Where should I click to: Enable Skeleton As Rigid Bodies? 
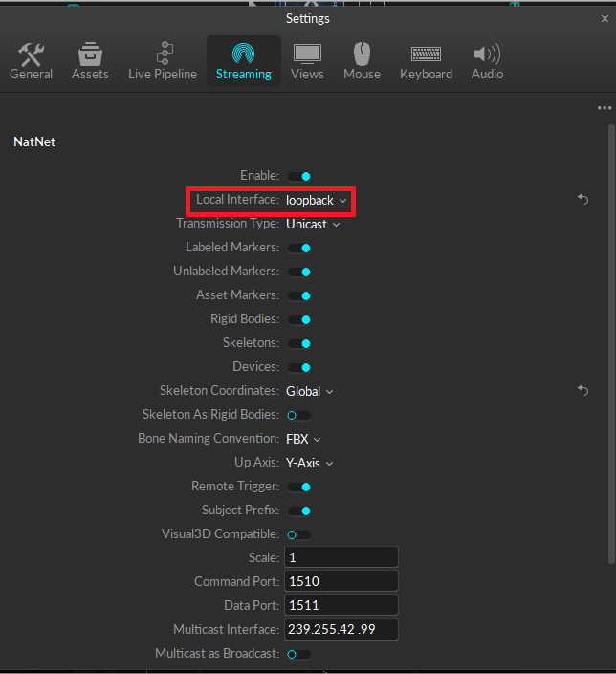pos(299,415)
